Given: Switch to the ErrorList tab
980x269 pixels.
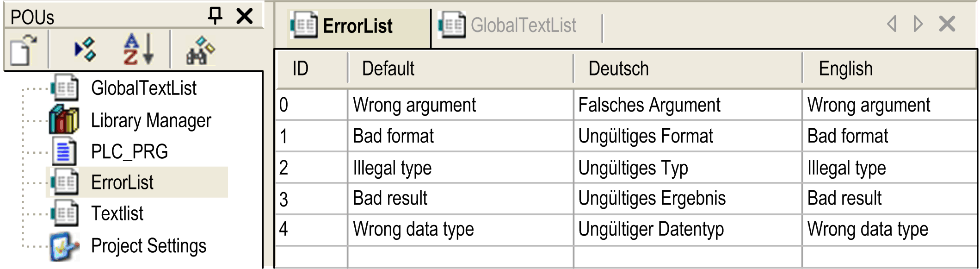Looking at the screenshot, I should coord(357,26).
